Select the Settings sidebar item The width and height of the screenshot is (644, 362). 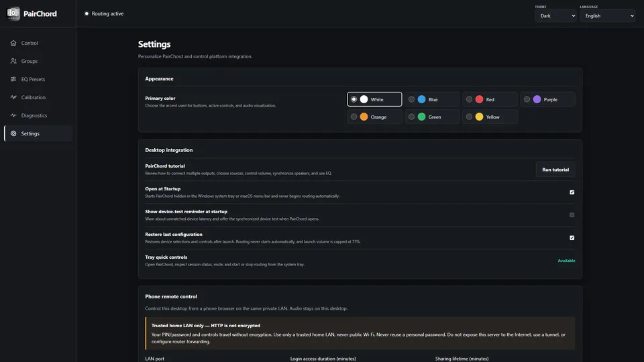tap(39, 133)
